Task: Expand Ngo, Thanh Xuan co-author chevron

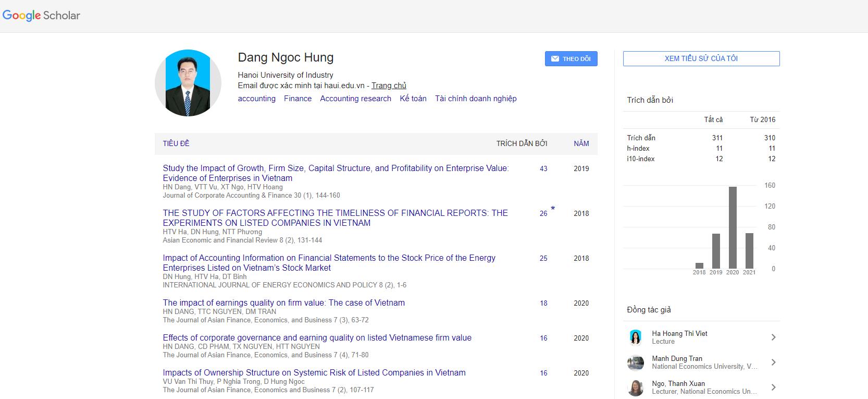Action: pyautogui.click(x=773, y=388)
